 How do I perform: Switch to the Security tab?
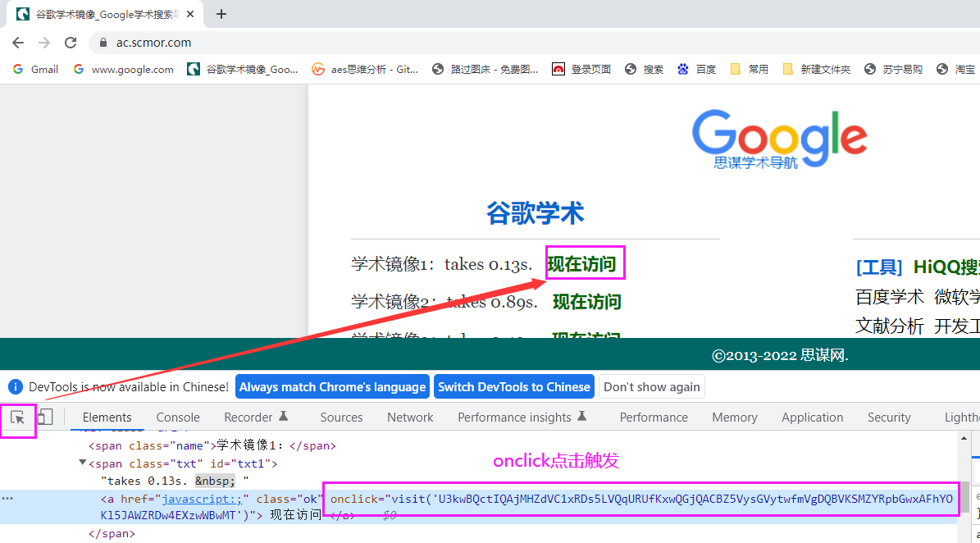click(889, 418)
